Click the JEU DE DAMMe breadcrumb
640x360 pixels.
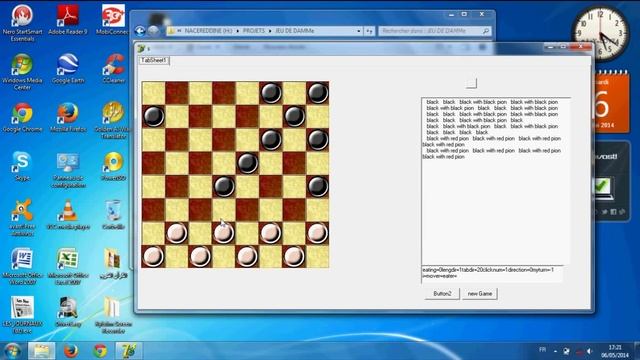[x=294, y=31]
